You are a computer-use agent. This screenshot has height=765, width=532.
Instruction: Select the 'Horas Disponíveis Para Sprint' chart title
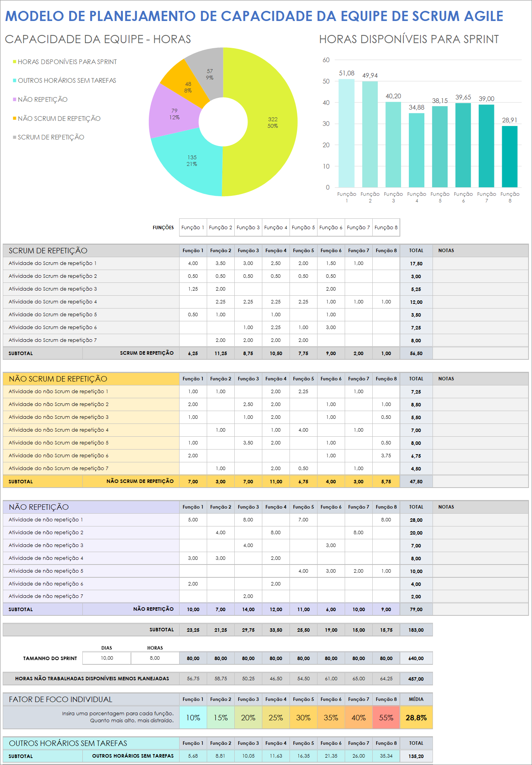coord(409,39)
